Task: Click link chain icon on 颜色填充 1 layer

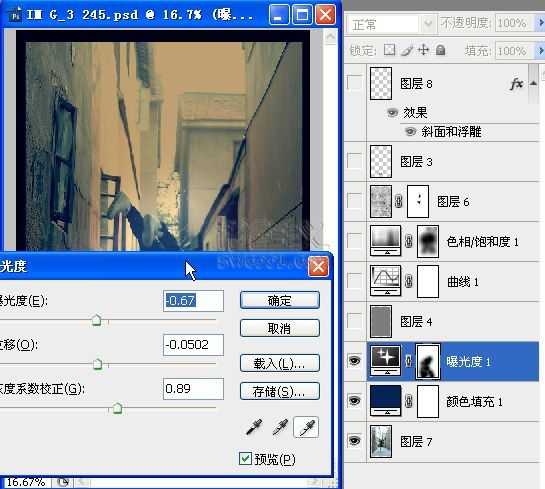Action: tap(409, 401)
